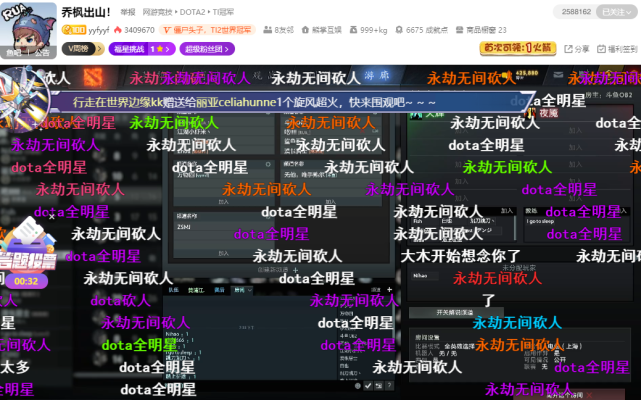Click the Dota 2 logo in video
Image resolution: width=641 pixels, height=400 pixels.
93,76
